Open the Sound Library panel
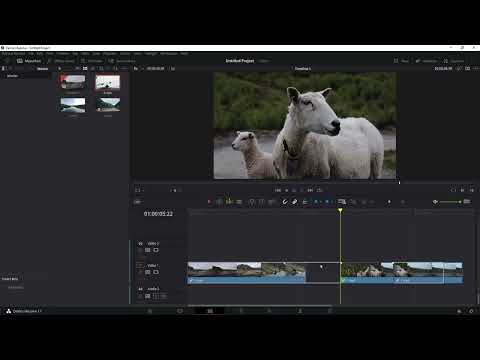Screen dimensions: 480x360 tap(122, 61)
